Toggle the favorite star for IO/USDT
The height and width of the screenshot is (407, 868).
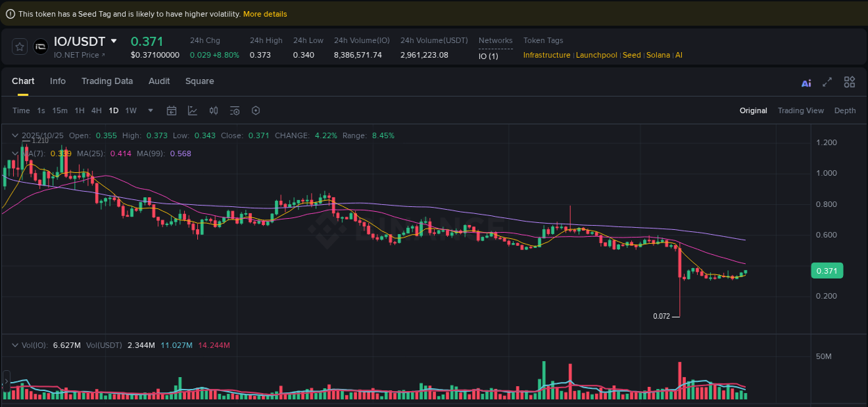click(x=19, y=47)
